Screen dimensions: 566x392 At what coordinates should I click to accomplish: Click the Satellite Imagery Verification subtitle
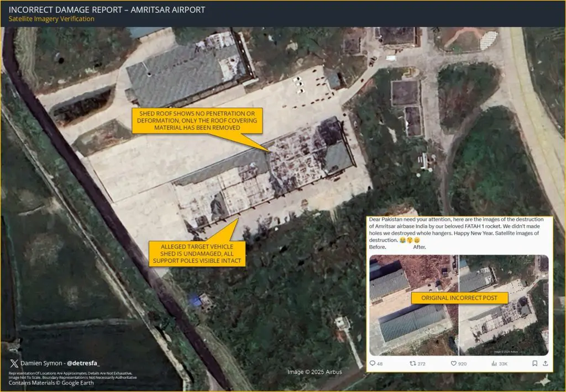pos(51,19)
